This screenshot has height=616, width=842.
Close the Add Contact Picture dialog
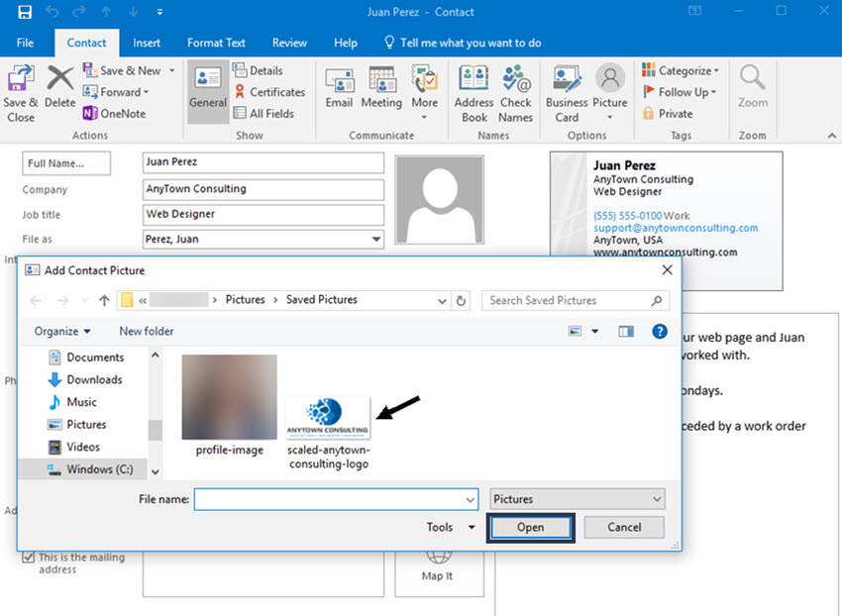click(667, 269)
